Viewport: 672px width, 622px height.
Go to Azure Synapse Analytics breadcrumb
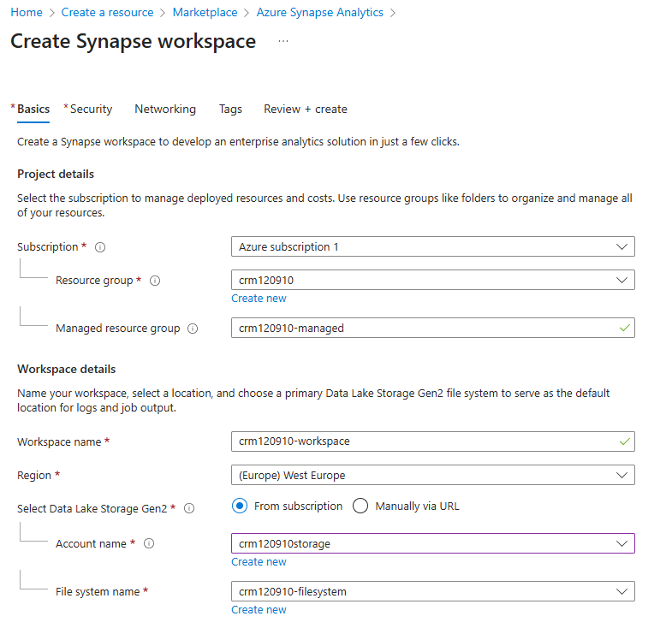[319, 13]
